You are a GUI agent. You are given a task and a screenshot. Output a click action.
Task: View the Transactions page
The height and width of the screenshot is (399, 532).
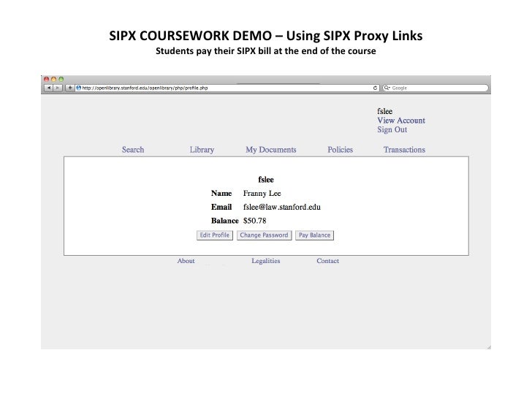point(404,150)
